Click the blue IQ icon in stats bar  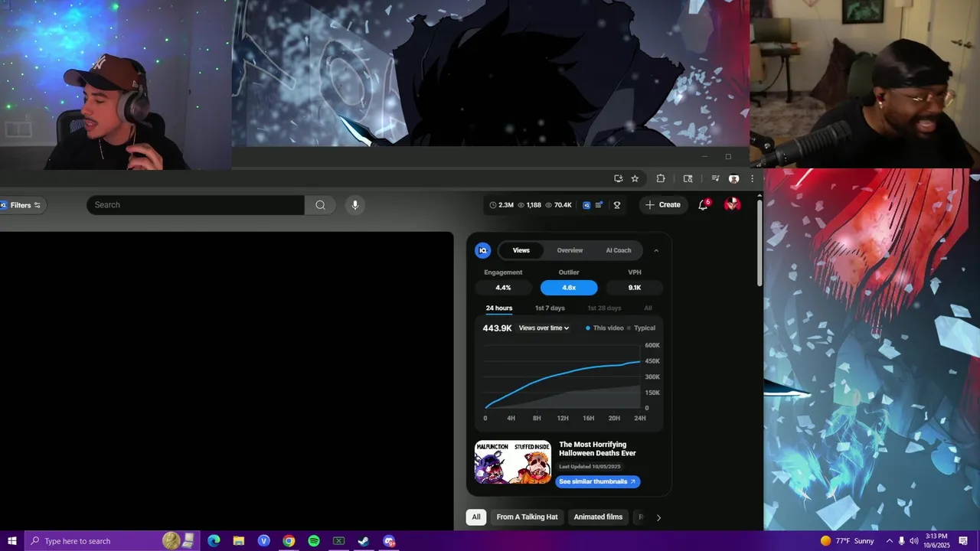586,205
